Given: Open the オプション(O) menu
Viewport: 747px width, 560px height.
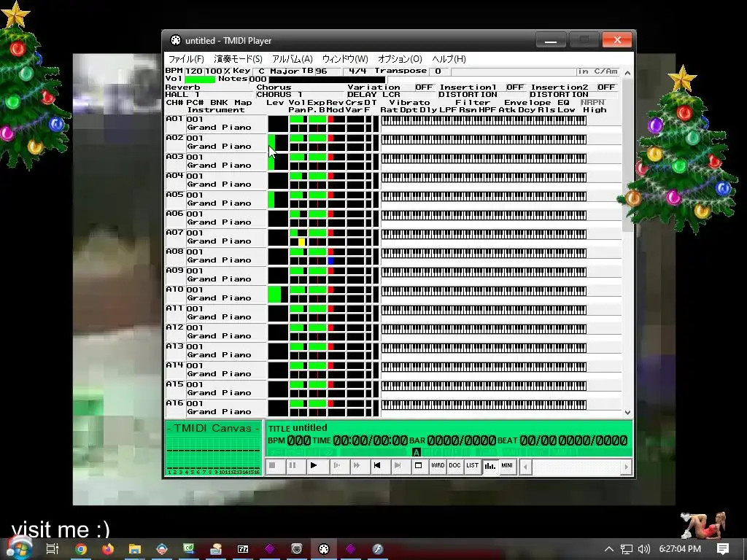Looking at the screenshot, I should (400, 59).
